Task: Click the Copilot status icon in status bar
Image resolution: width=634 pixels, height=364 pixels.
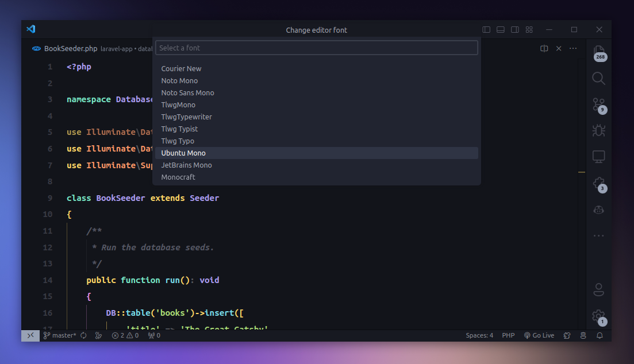Action: (x=567, y=335)
